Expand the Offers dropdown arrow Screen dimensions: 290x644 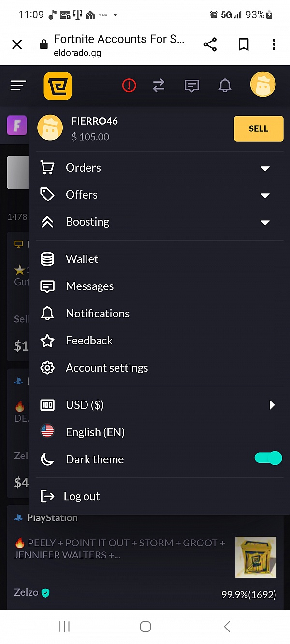[265, 195]
